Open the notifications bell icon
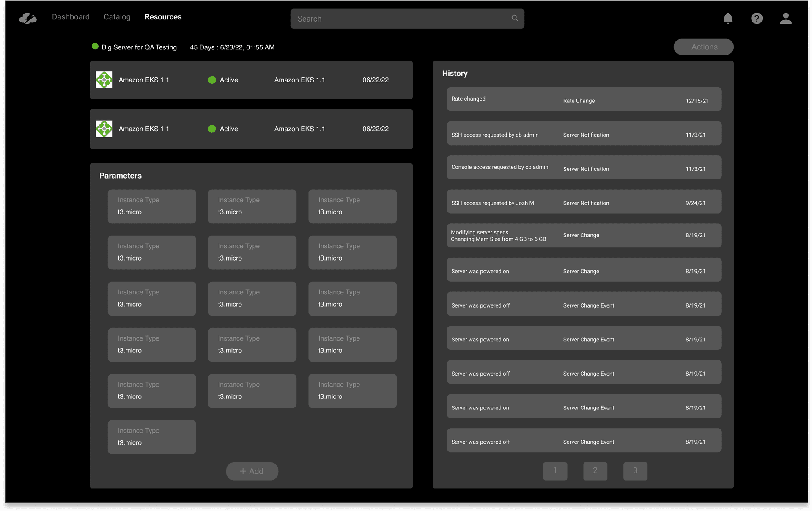 tap(728, 18)
